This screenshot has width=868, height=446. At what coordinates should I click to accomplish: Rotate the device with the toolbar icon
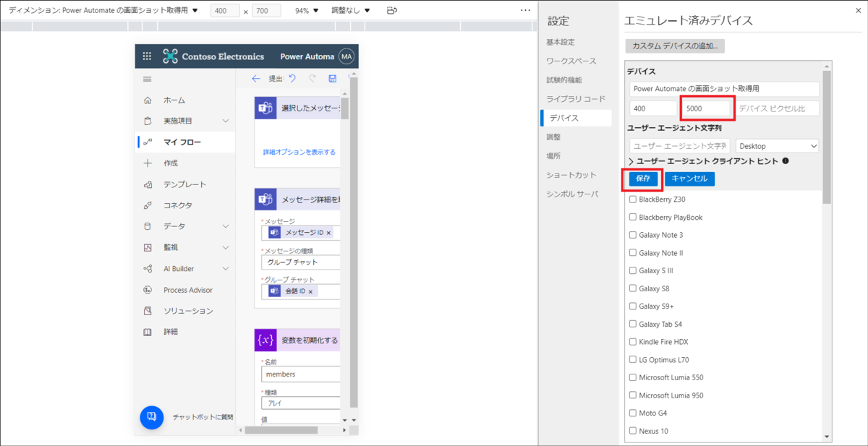[x=392, y=11]
